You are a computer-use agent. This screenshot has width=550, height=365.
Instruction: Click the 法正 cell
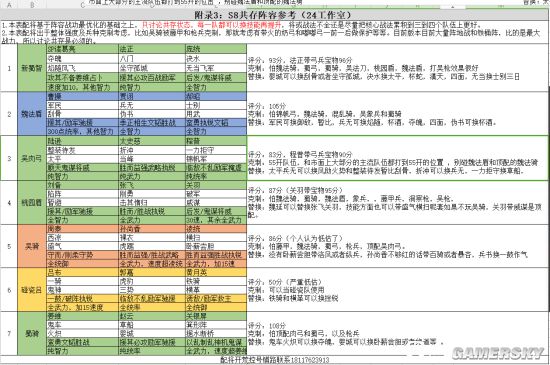(152, 49)
